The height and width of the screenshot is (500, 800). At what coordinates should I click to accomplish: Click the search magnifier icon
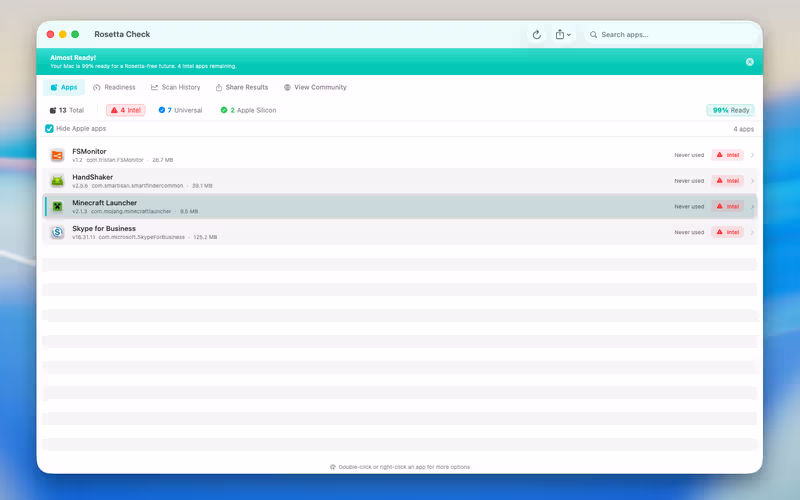[593, 35]
